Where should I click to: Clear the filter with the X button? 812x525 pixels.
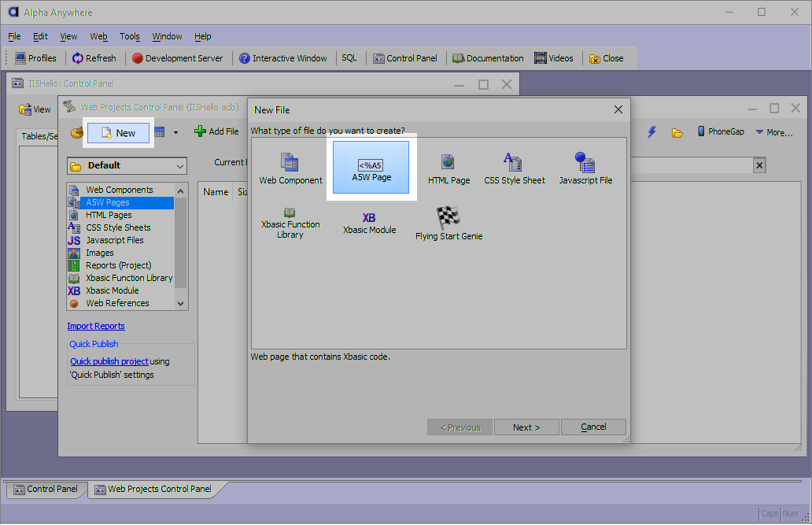(x=759, y=165)
